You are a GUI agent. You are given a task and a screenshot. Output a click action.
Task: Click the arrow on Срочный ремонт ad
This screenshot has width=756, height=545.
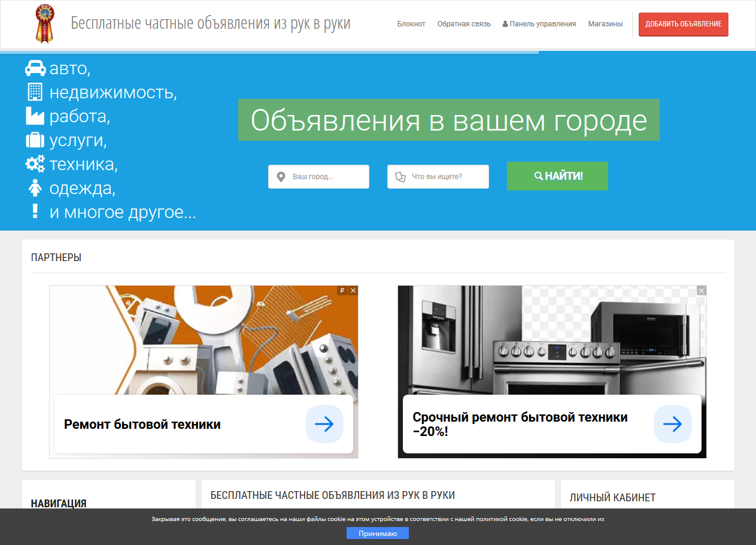tap(672, 424)
